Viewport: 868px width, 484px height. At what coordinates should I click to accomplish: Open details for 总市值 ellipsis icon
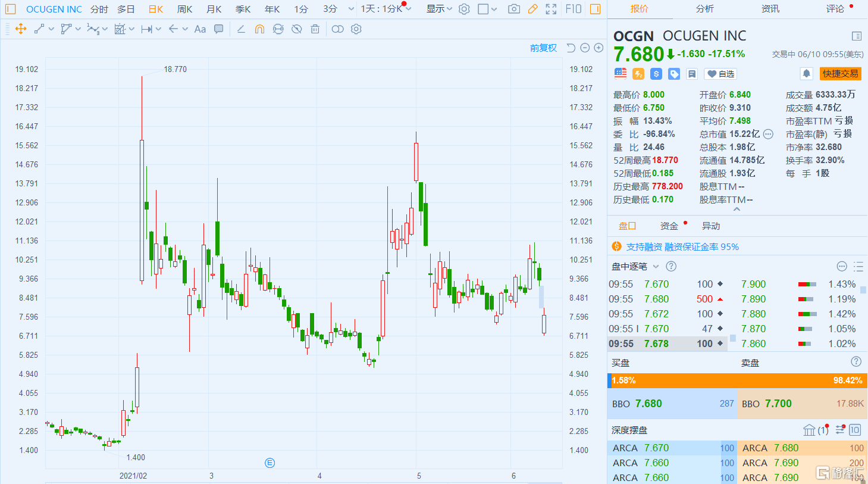pyautogui.click(x=768, y=134)
